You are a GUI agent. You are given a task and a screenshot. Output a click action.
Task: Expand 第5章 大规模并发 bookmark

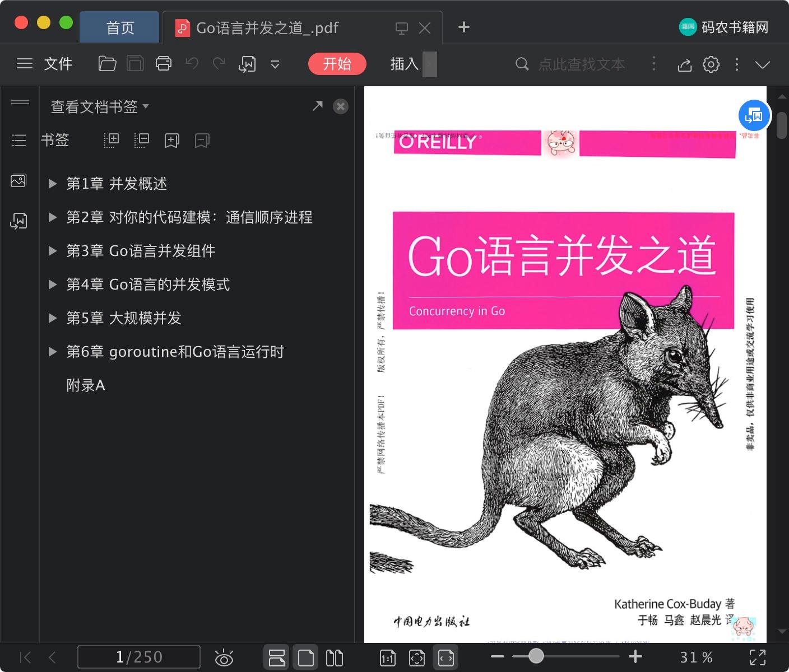point(53,318)
